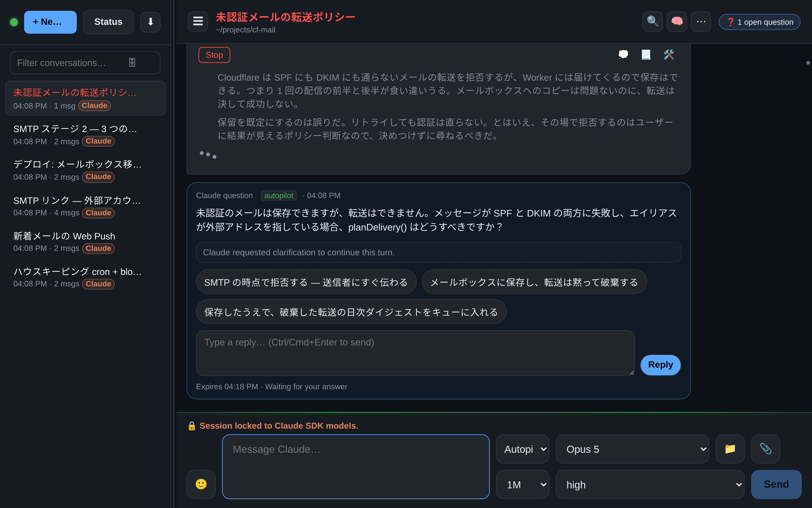This screenshot has height=508, width=812.
Task: Open the brain memory icon
Action: [676, 22]
